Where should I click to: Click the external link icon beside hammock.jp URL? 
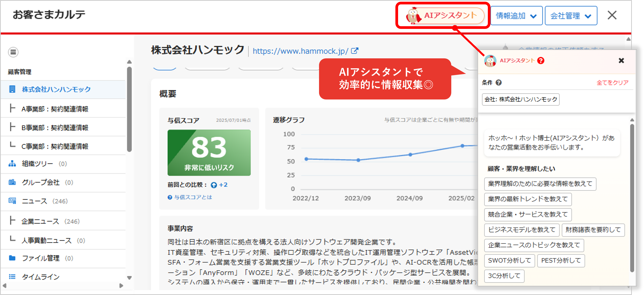click(x=354, y=51)
